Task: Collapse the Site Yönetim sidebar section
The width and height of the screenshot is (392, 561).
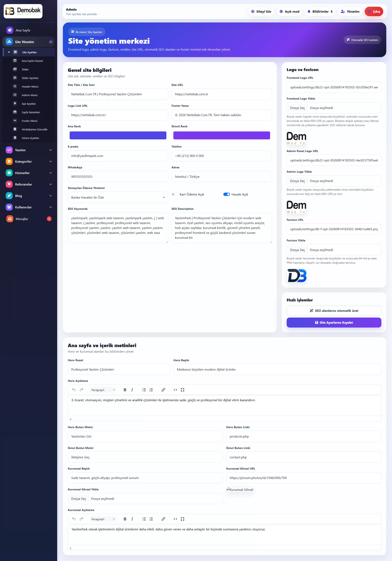Action: click(x=28, y=42)
